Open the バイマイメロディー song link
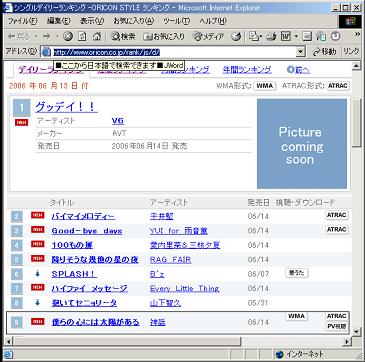 click(x=83, y=217)
